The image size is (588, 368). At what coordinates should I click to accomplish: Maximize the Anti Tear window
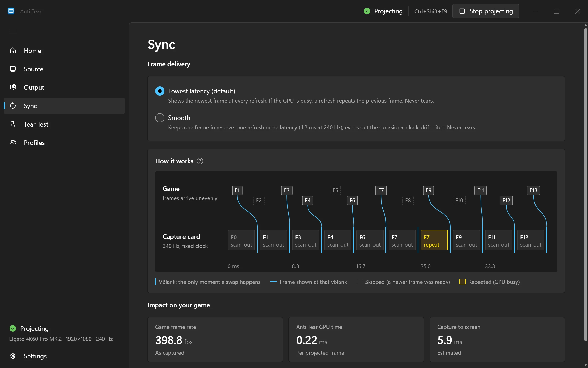tap(556, 11)
